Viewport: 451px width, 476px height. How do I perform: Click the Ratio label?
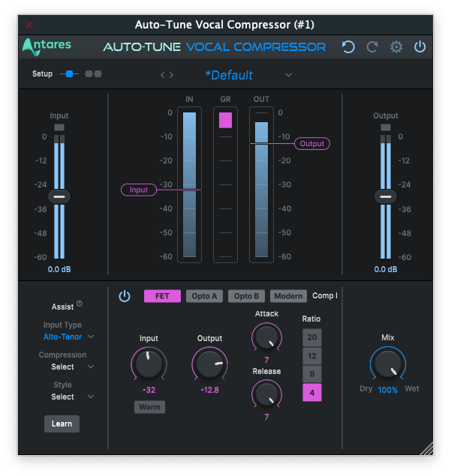coord(311,319)
